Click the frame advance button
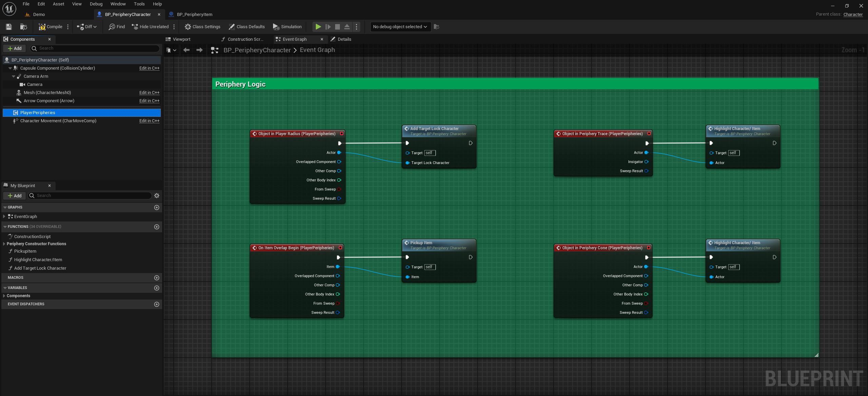This screenshot has height=396, width=868. coord(328,27)
